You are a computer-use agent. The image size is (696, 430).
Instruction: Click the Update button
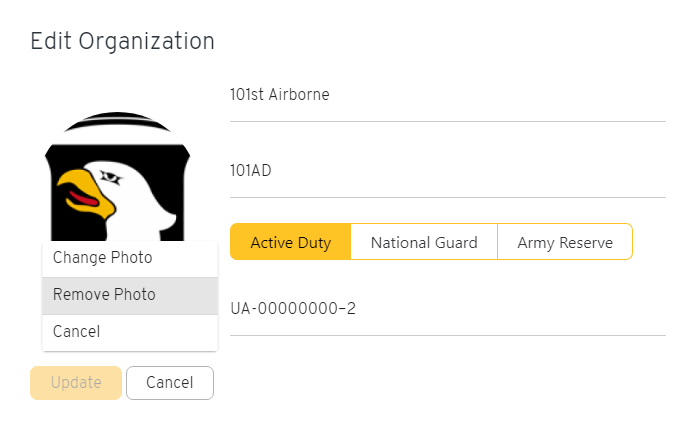click(x=76, y=383)
